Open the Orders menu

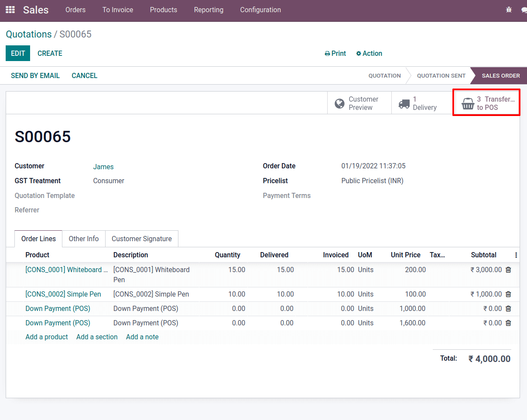pos(75,10)
